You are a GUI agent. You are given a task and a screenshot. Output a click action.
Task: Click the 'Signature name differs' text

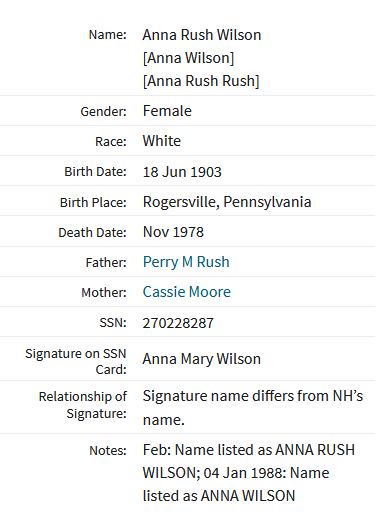[x=253, y=407]
